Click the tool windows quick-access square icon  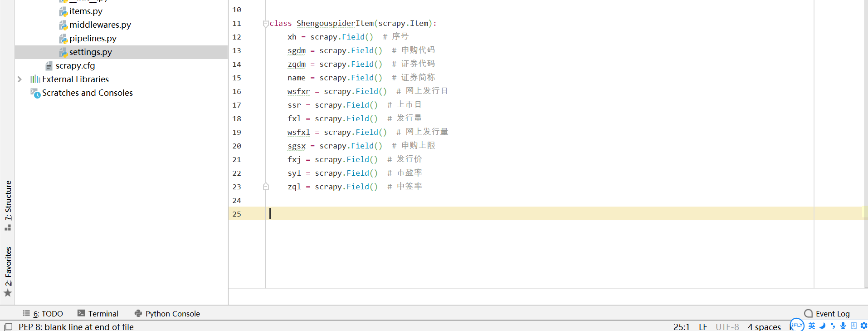click(8, 326)
